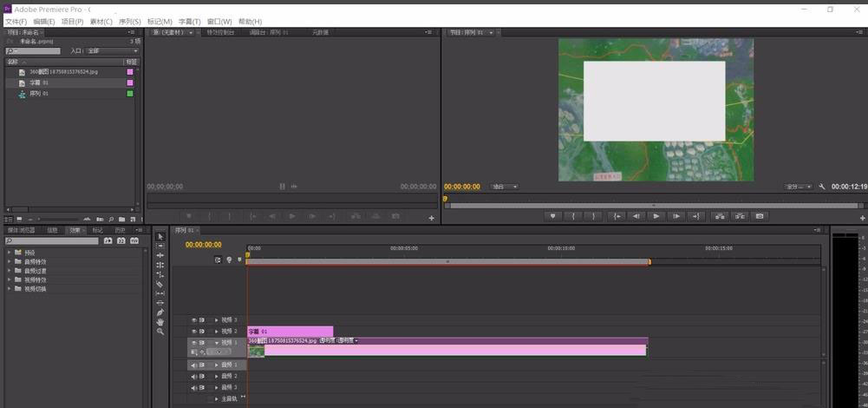
Task: Select the 字幕 01 clip on timeline
Action: pyautogui.click(x=290, y=332)
